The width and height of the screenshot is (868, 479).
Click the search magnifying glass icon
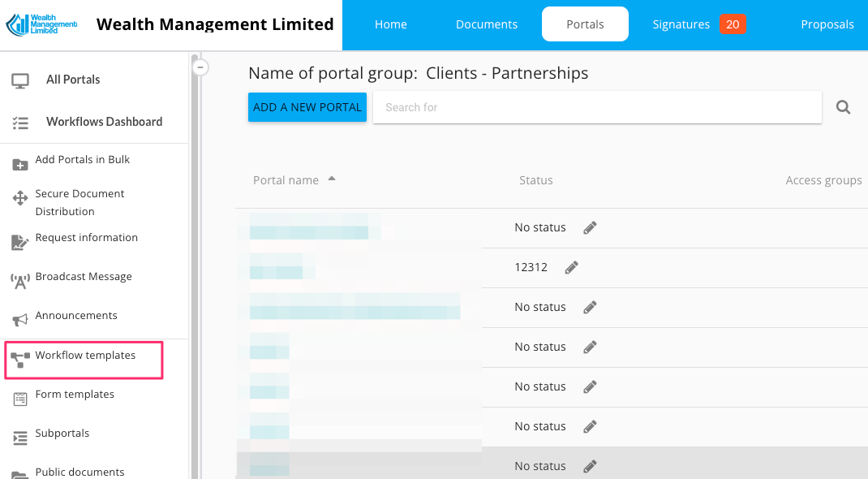(x=843, y=107)
